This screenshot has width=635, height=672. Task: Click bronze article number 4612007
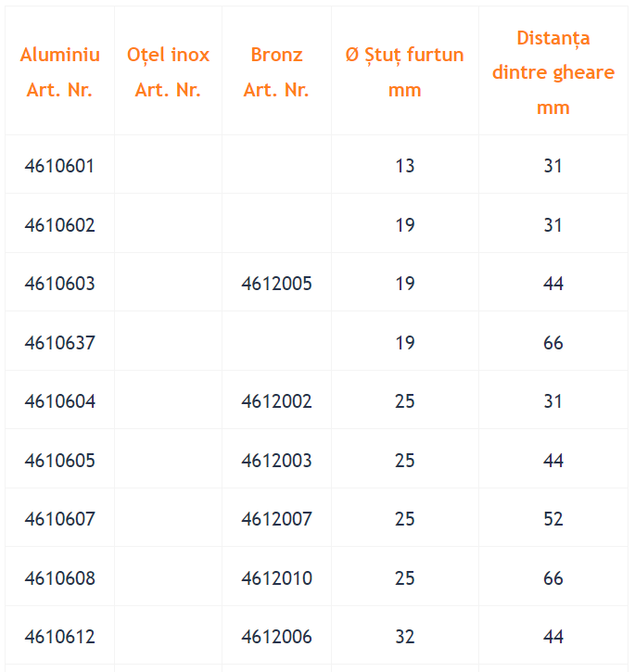tap(276, 518)
